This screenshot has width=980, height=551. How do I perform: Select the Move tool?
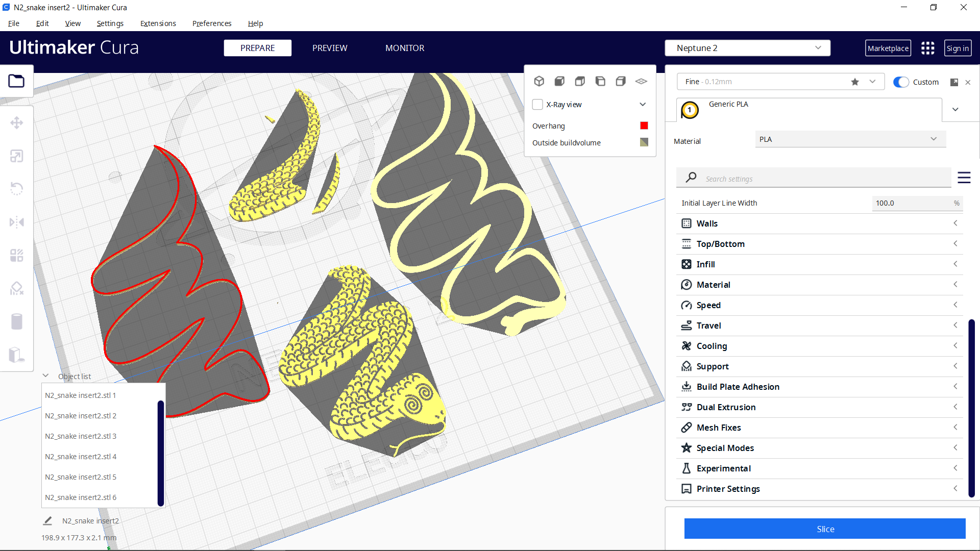coord(17,122)
